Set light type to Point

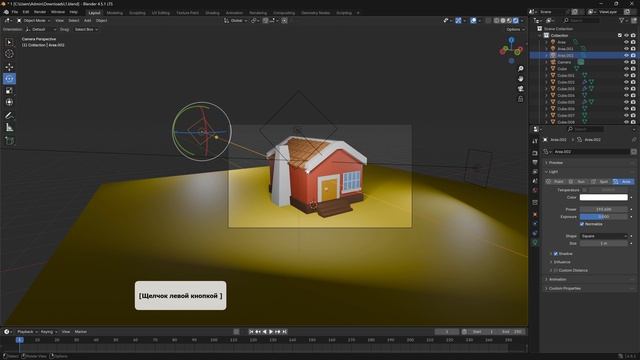[x=555, y=182]
